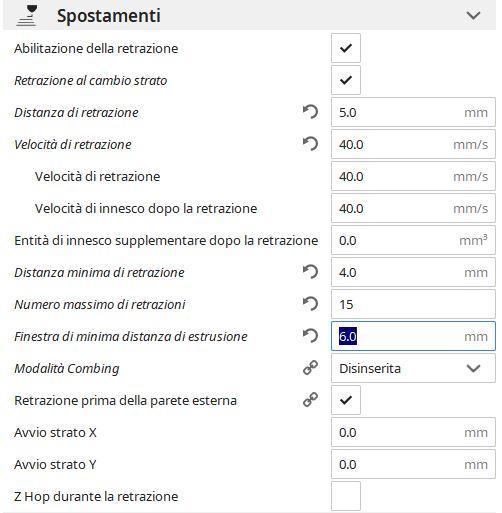
Task: Reset Distanza di retrazione to default
Action: click(x=310, y=112)
